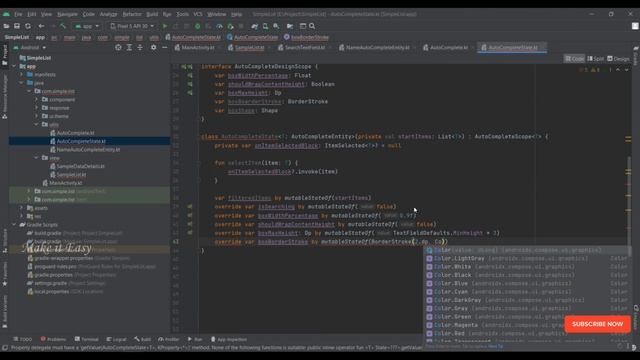Click the Save All toolbar icon
Viewport: 640px width, 360px height.
click(x=17, y=26)
